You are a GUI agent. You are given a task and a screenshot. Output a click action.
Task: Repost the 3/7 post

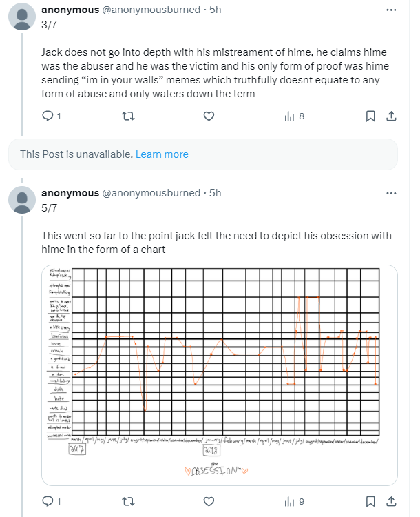128,116
